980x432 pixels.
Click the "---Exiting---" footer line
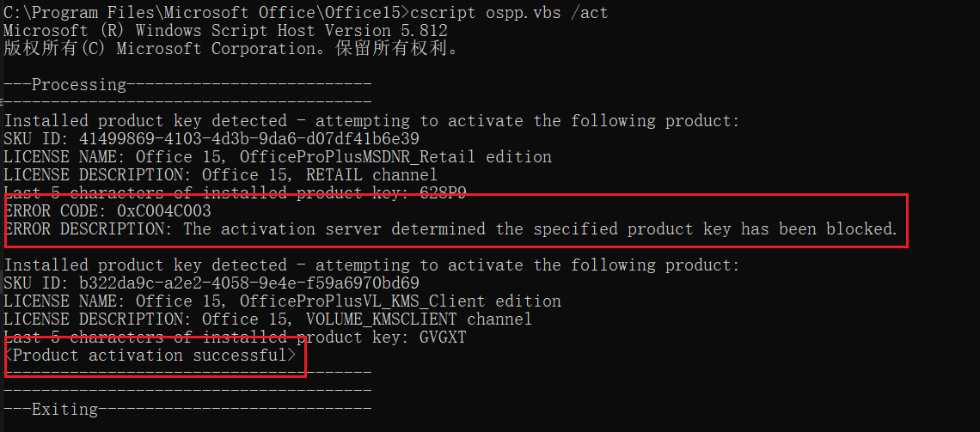187,409
